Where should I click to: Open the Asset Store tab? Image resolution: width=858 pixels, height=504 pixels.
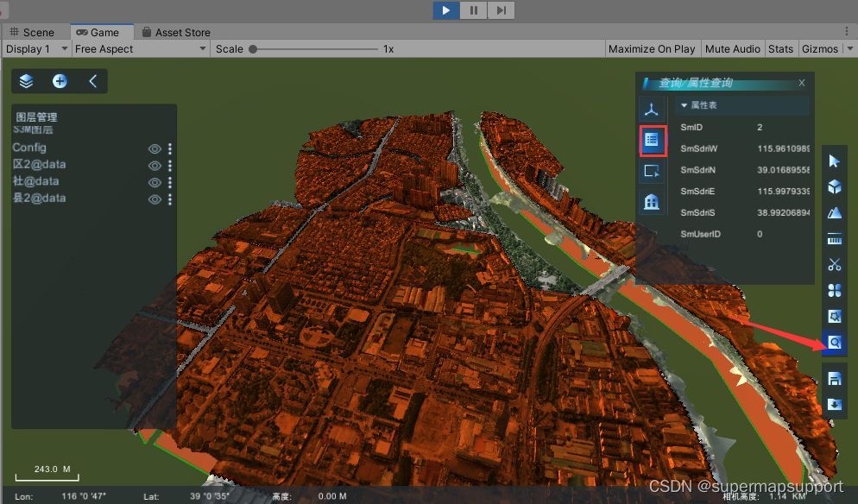(x=175, y=32)
